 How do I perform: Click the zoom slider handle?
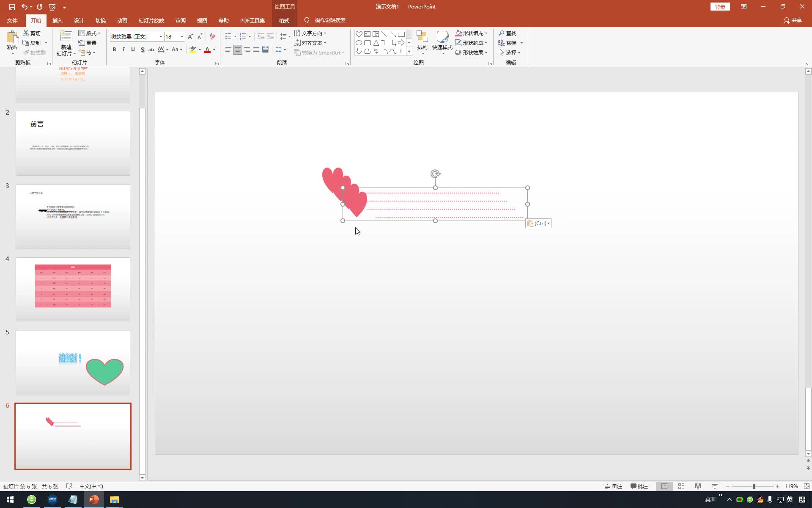[x=754, y=486]
